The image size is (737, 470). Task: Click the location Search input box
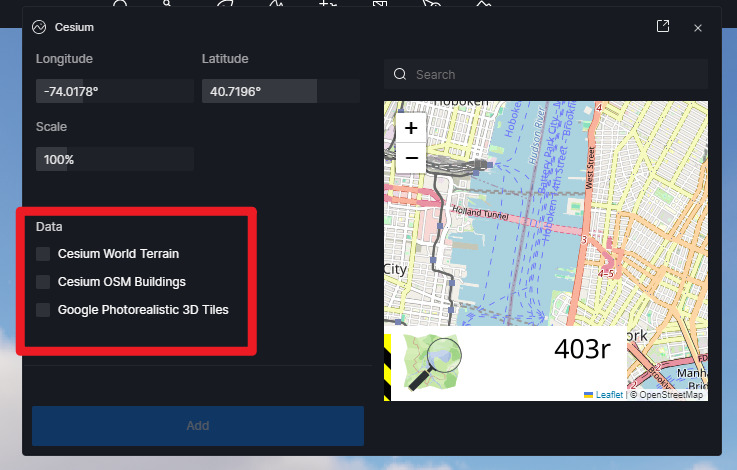point(555,74)
